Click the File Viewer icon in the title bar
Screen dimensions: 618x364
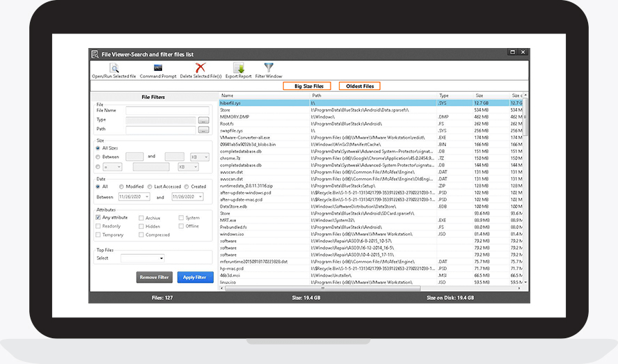pyautogui.click(x=95, y=54)
